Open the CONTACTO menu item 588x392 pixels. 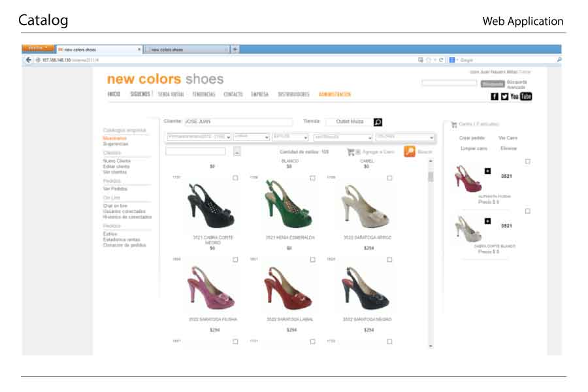(233, 94)
